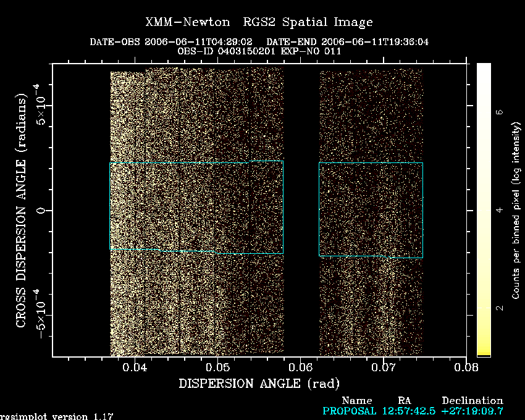Click the 0.06 x-axis tick label
Screen dimensions: 525x420
coord(301,367)
